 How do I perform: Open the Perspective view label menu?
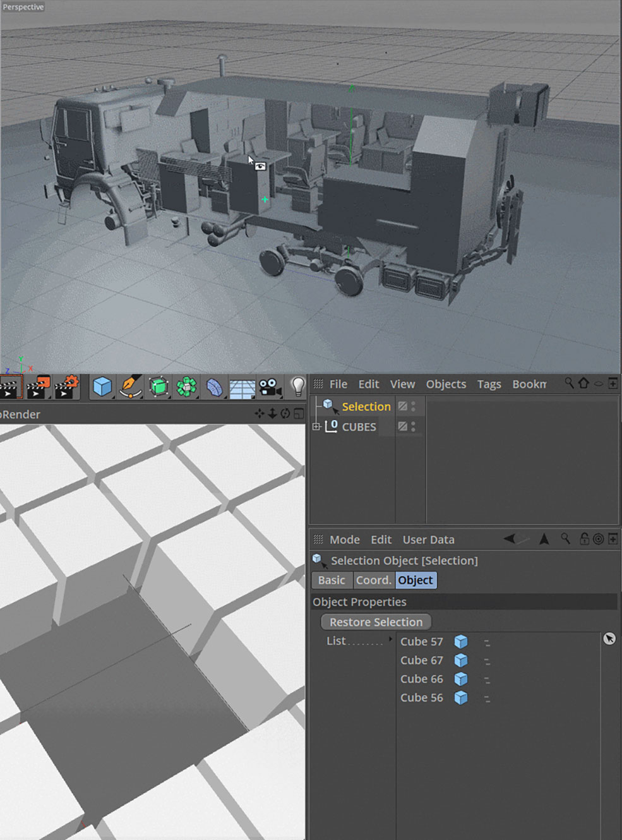point(22,7)
